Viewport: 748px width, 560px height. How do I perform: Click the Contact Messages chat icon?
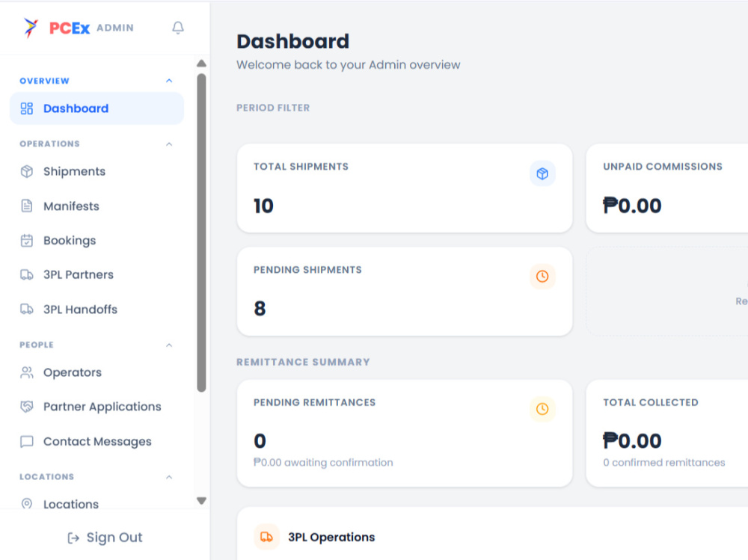(27, 441)
